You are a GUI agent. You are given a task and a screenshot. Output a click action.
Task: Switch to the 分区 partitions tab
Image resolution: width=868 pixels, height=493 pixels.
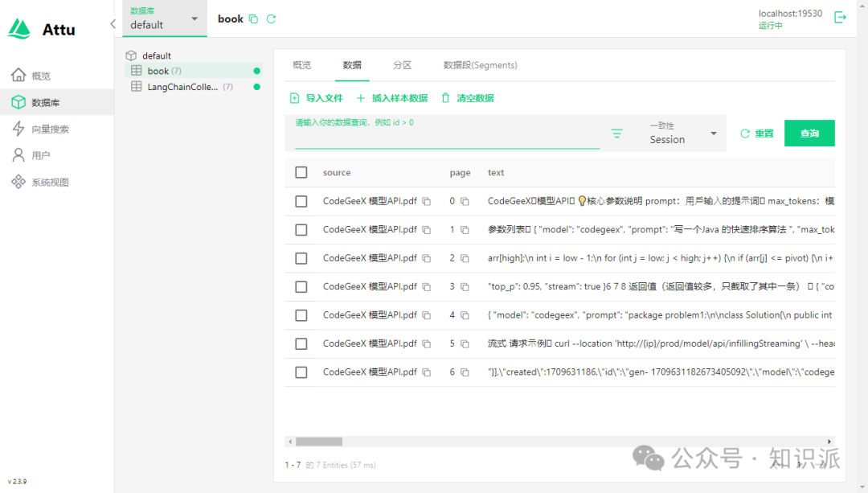tap(400, 64)
